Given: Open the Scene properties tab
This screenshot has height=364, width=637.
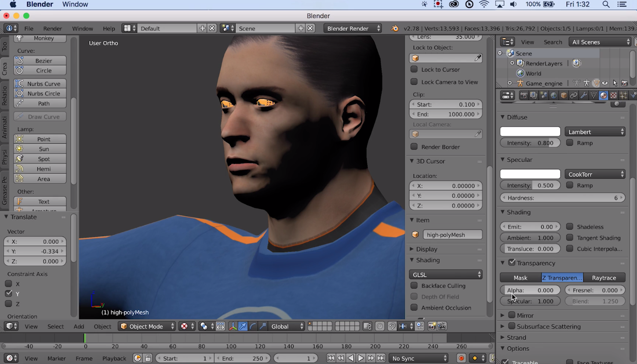Looking at the screenshot, I should click(544, 95).
